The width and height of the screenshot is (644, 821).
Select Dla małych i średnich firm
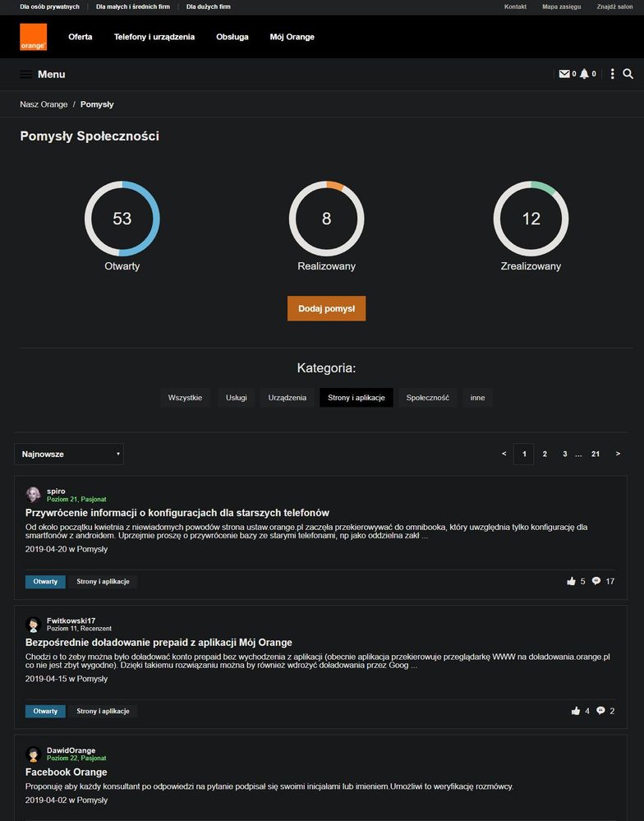133,7
